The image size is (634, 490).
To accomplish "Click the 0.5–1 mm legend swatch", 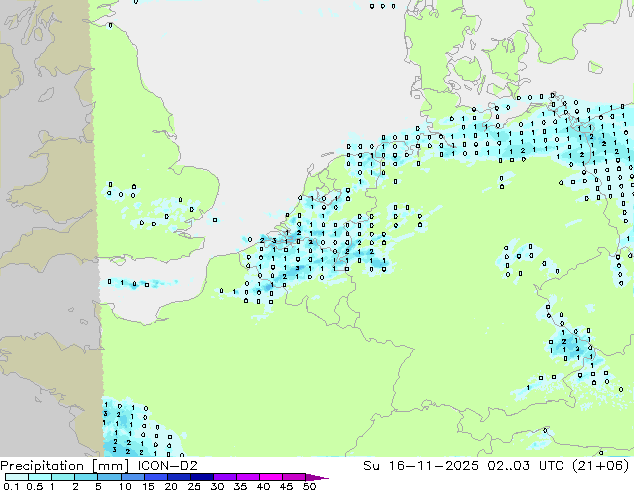I will point(40,477).
